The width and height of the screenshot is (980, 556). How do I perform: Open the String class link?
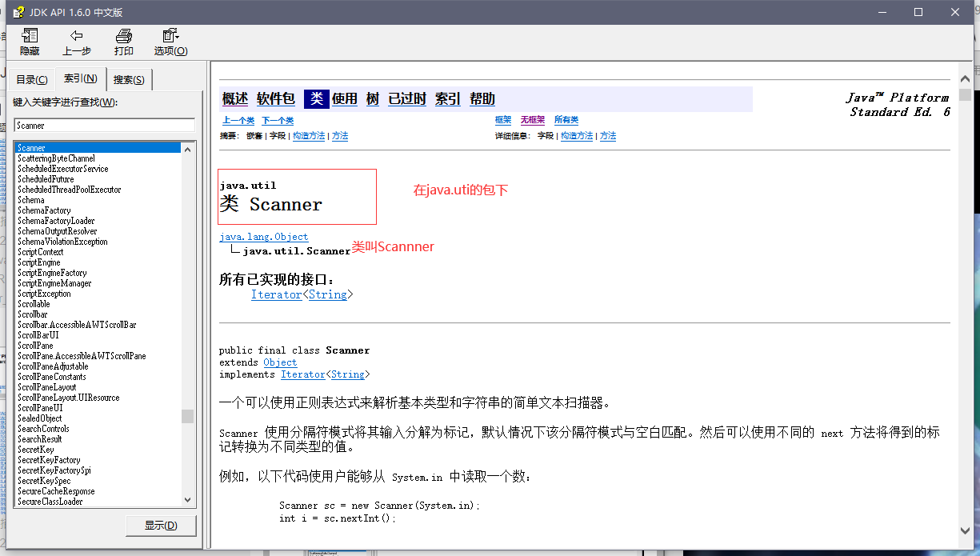(x=328, y=294)
